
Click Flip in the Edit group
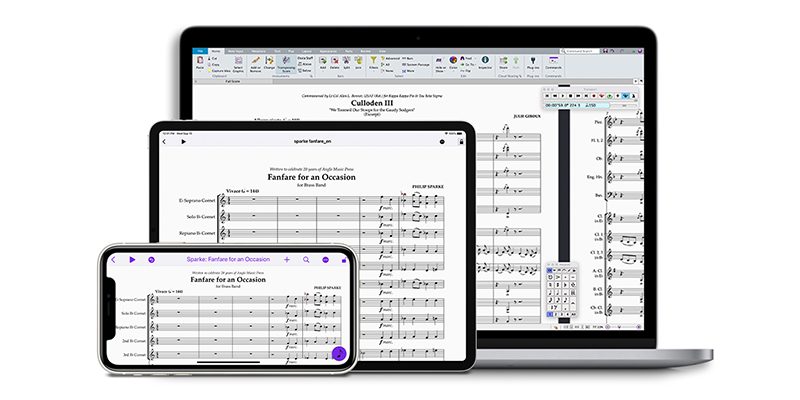pos(466,70)
